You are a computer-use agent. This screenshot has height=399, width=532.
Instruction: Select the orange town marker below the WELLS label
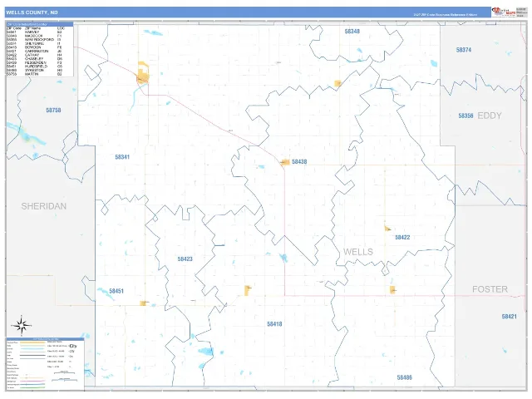tap(393, 290)
